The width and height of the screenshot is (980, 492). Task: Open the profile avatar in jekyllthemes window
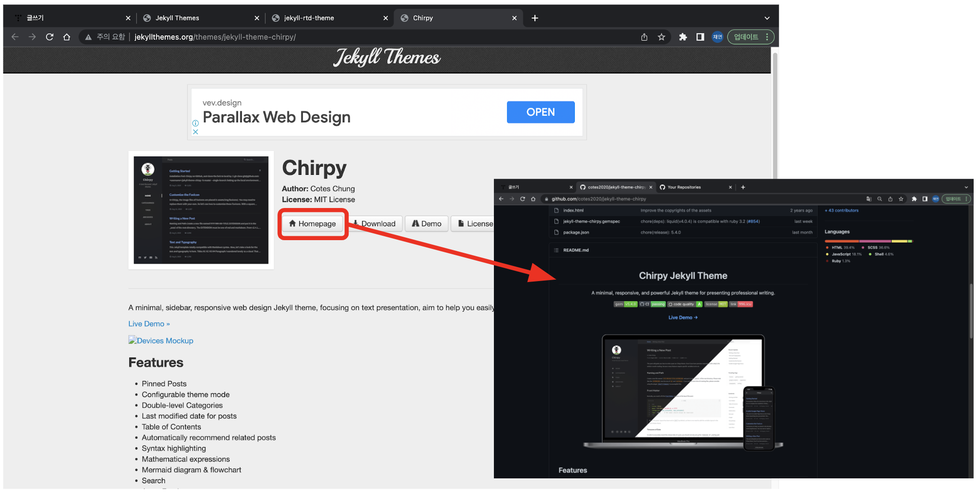(717, 37)
